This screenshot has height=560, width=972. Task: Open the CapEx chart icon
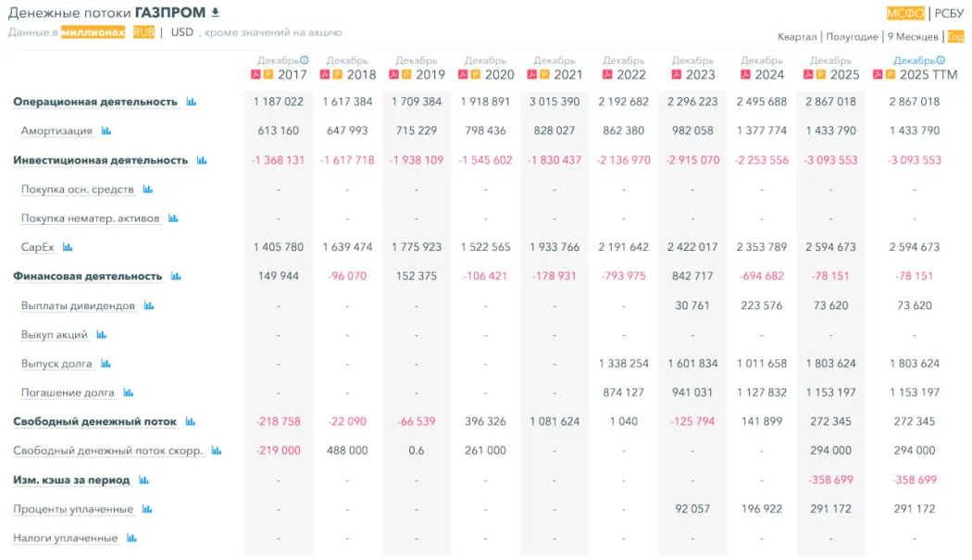pyautogui.click(x=68, y=247)
